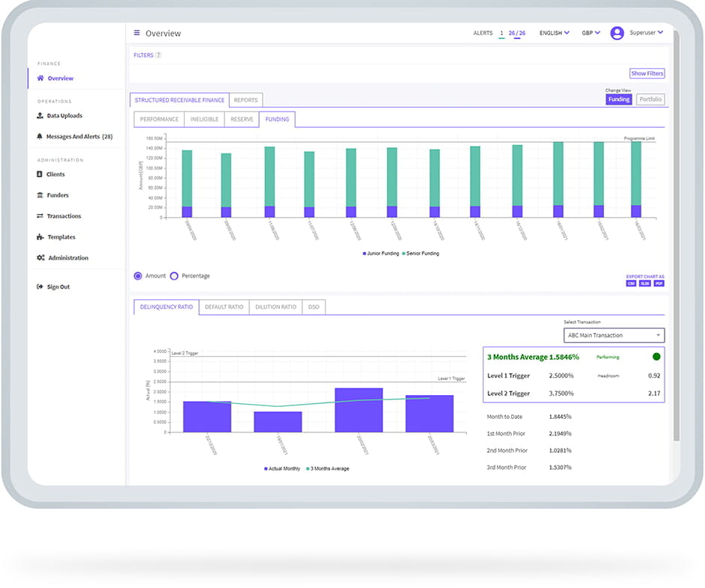Navigate to Transactions in sidebar
This screenshot has height=588, width=705.
pyautogui.click(x=64, y=215)
